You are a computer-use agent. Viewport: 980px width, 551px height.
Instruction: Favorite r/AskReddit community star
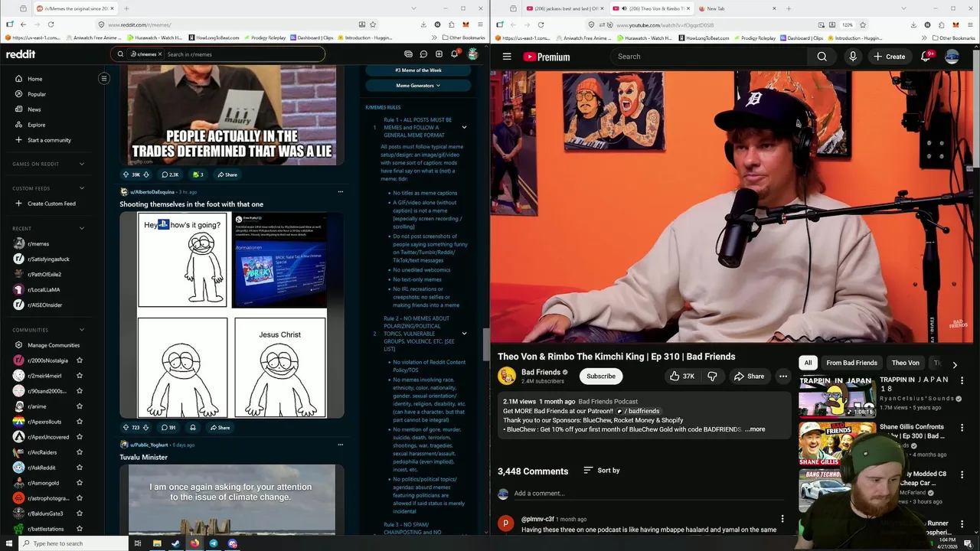[x=80, y=468]
